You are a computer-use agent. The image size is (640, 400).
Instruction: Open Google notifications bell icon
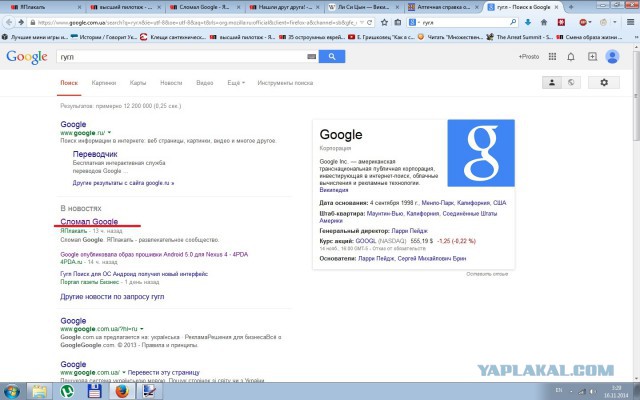coord(571,57)
